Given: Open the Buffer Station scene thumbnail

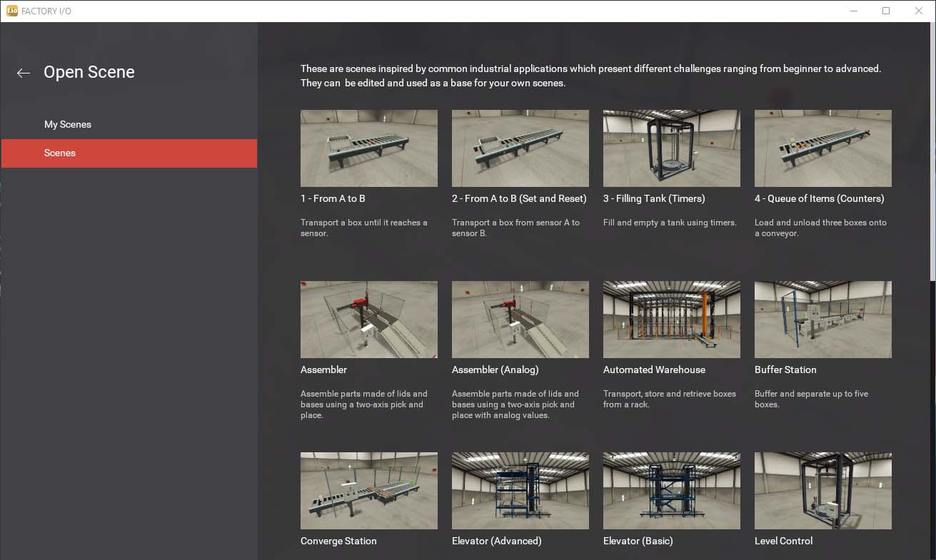Looking at the screenshot, I should [823, 320].
